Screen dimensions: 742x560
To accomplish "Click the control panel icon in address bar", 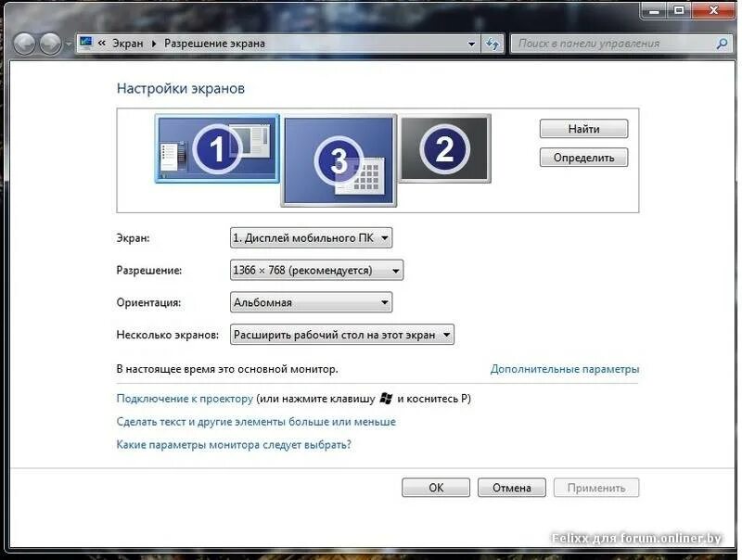I will (x=86, y=43).
